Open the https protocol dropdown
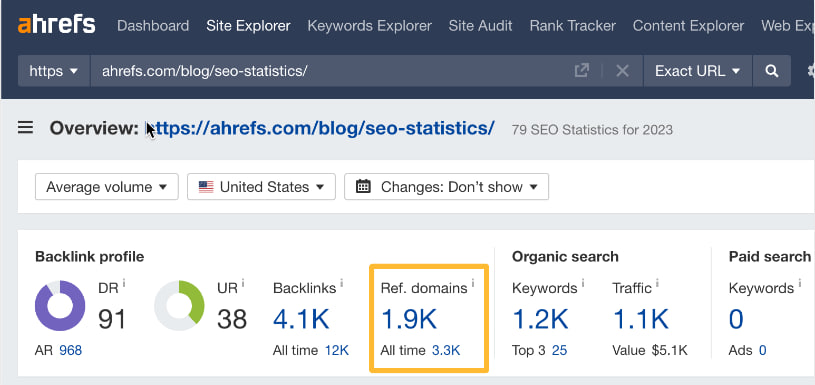 coord(54,71)
